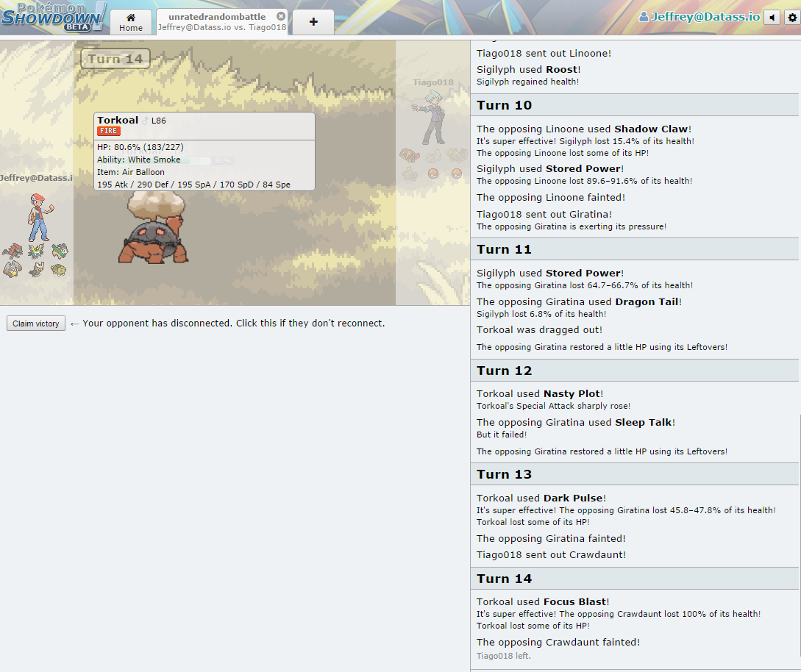Go to the Home tab
The height and width of the screenshot is (672, 801).
(131, 23)
